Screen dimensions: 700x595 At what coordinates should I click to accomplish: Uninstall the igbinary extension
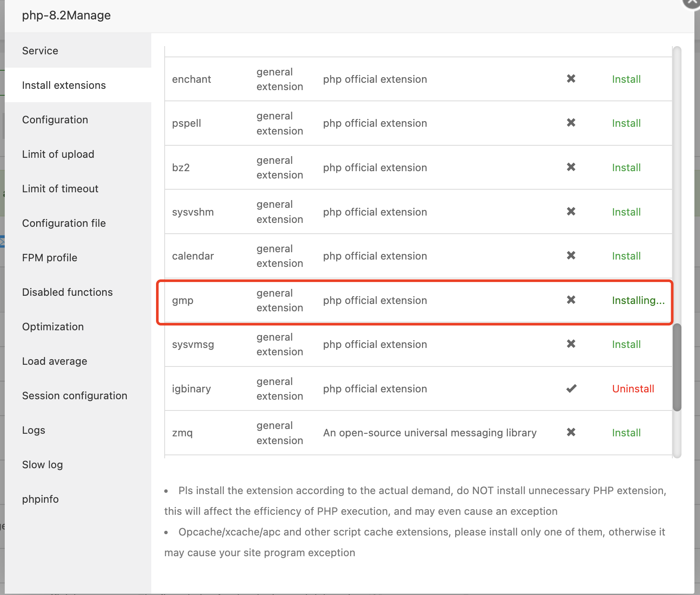[633, 389]
